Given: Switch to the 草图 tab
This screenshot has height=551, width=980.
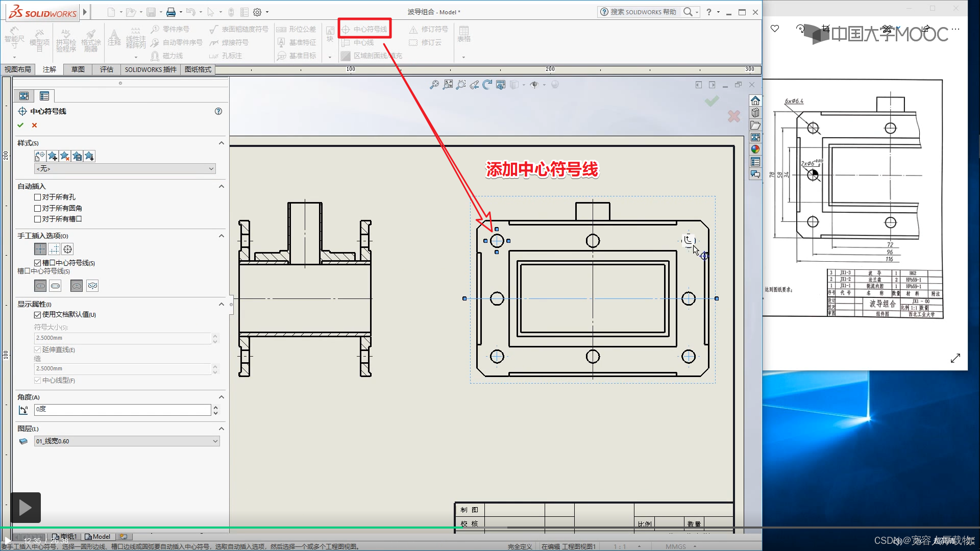Looking at the screenshot, I should 78,69.
